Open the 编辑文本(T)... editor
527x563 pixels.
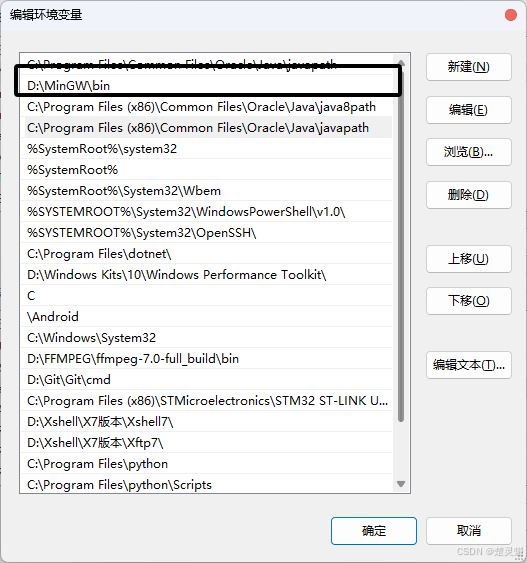(x=468, y=365)
